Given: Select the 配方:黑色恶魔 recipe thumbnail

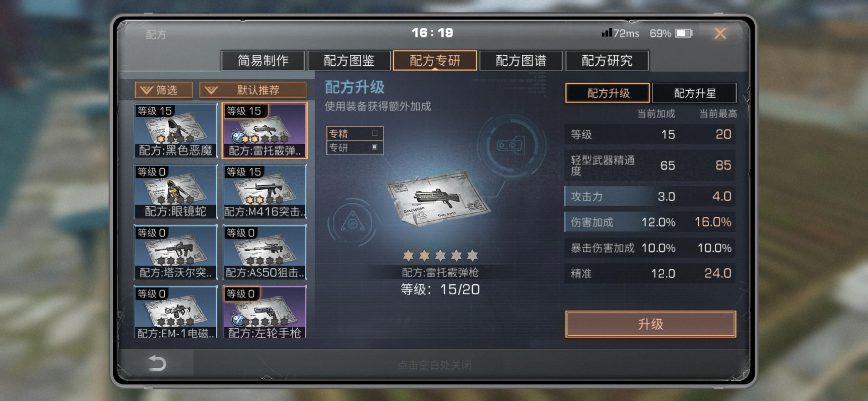Looking at the screenshot, I should click(175, 130).
